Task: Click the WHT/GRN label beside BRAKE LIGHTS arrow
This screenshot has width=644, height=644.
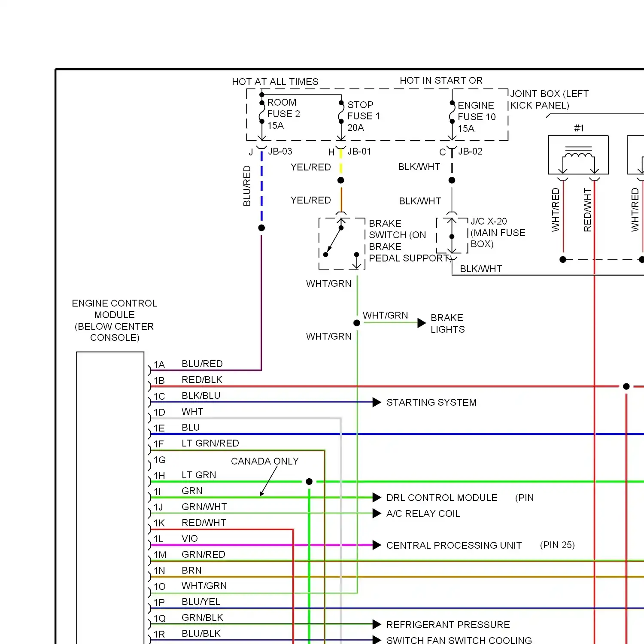Action: pos(385,315)
